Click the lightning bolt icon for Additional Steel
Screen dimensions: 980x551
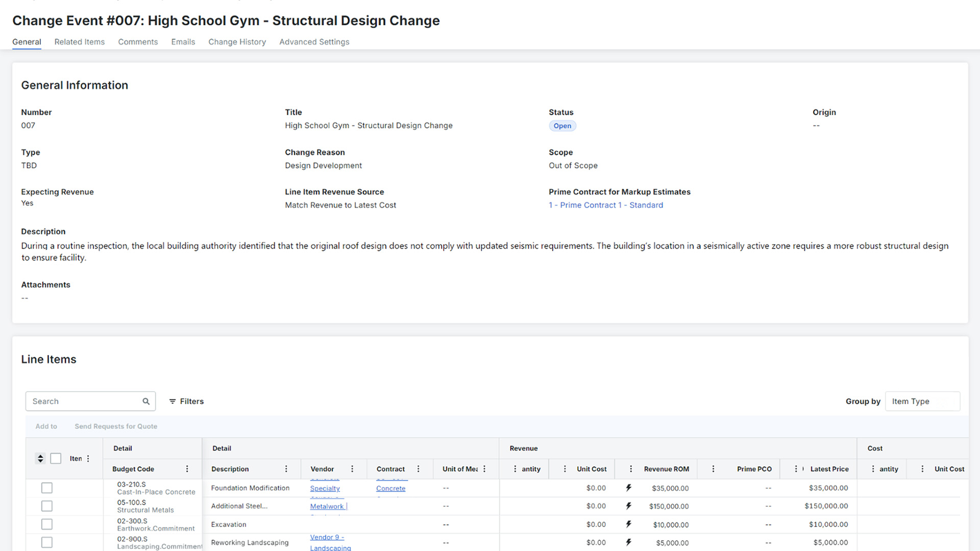(629, 506)
